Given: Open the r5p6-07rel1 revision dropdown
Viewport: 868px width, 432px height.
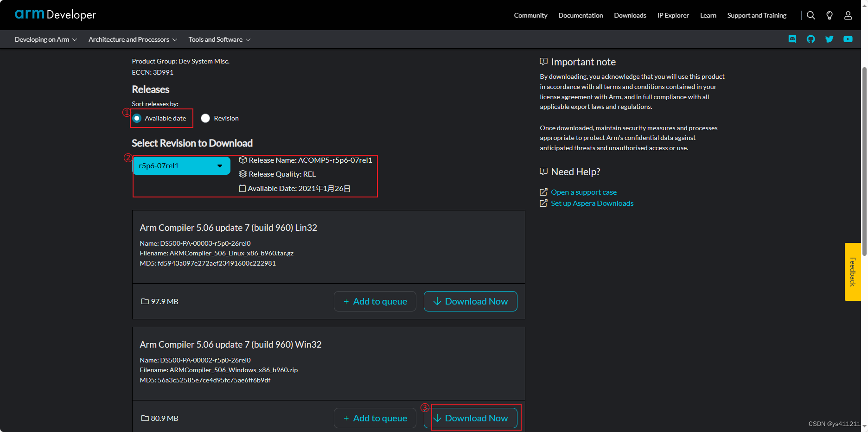Looking at the screenshot, I should coord(181,165).
